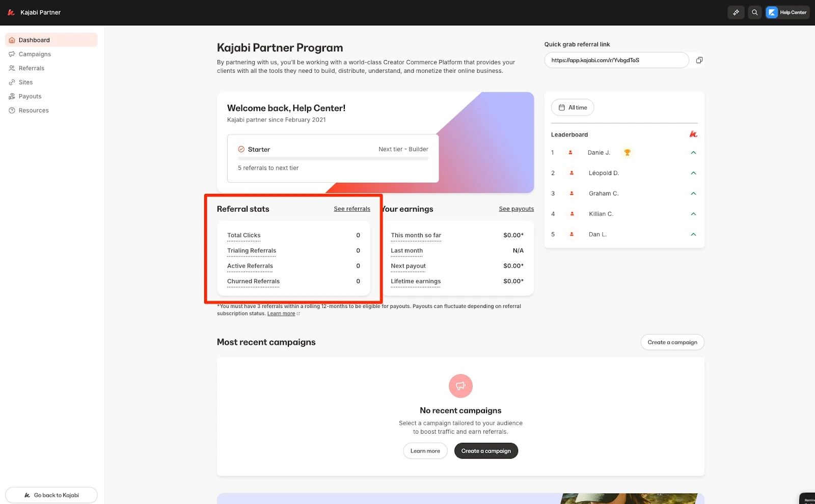
Task: Click trophy icon next to Danie J.
Action: click(627, 152)
